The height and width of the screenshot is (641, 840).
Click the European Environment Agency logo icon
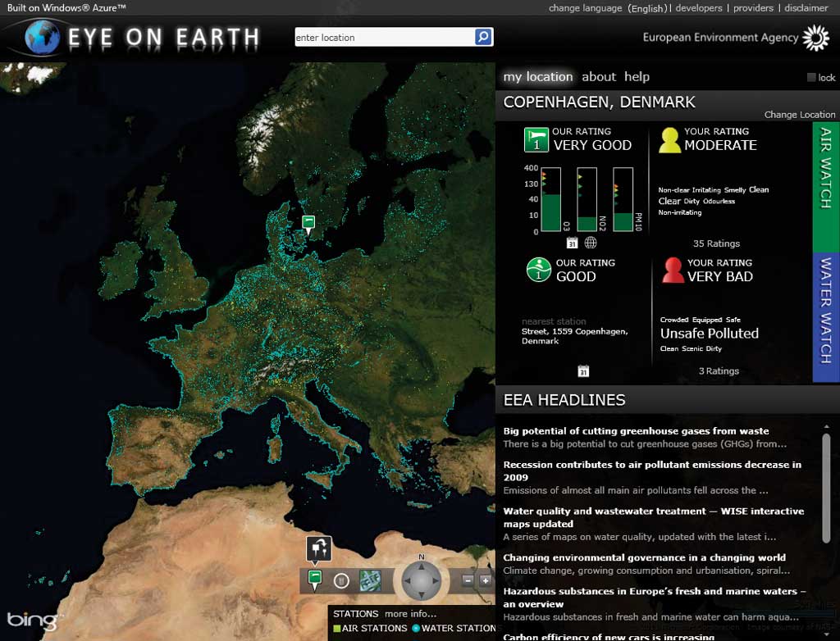(x=816, y=38)
